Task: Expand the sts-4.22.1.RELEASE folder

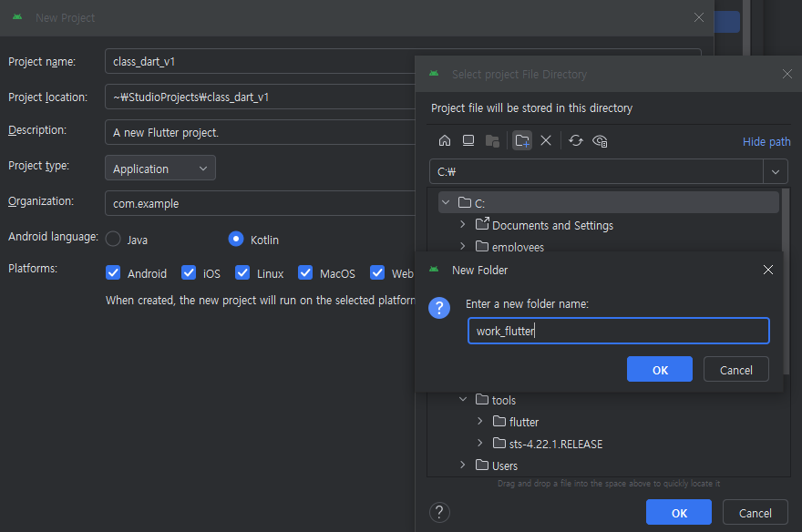Action: click(479, 443)
